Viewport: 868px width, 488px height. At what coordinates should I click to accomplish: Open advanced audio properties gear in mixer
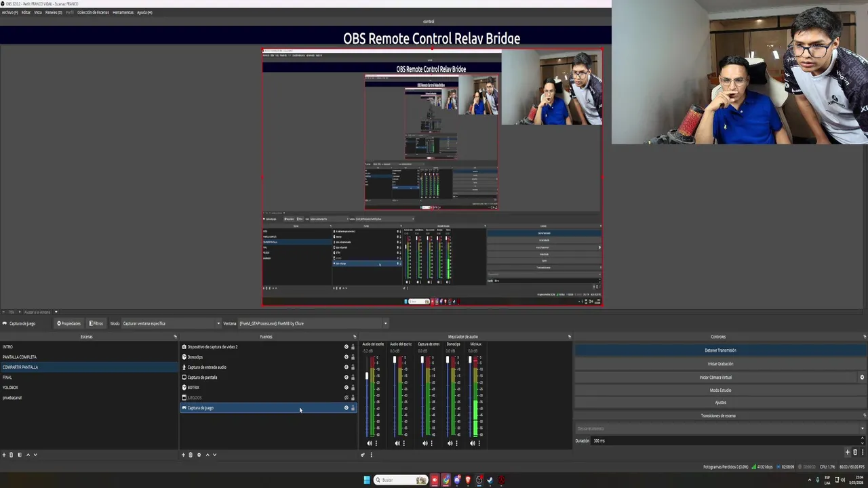point(363,455)
